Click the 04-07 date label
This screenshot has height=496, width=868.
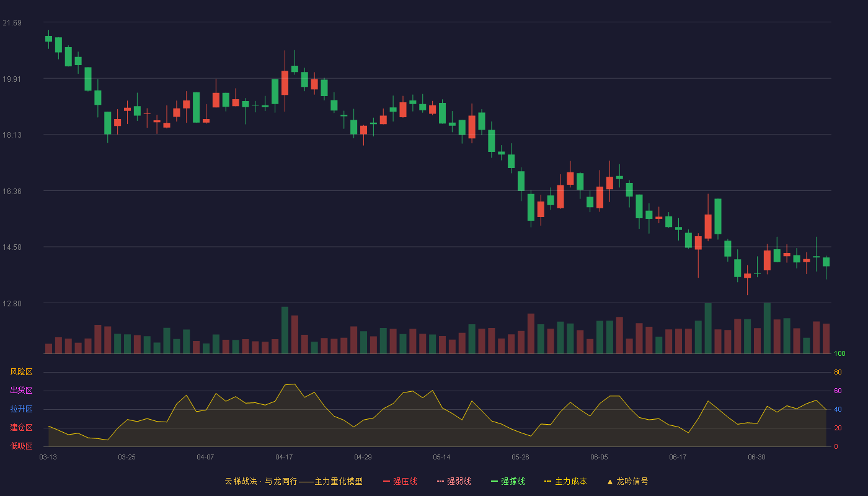pos(205,457)
